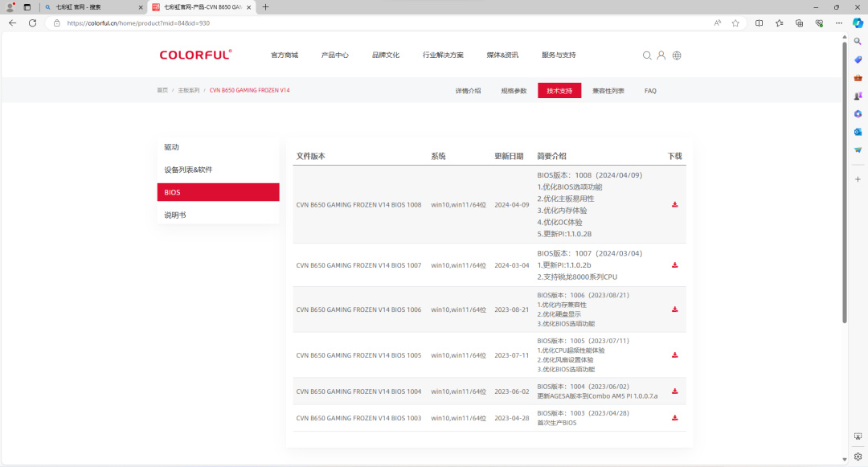Open 媒体&资讯 menu

coord(502,55)
